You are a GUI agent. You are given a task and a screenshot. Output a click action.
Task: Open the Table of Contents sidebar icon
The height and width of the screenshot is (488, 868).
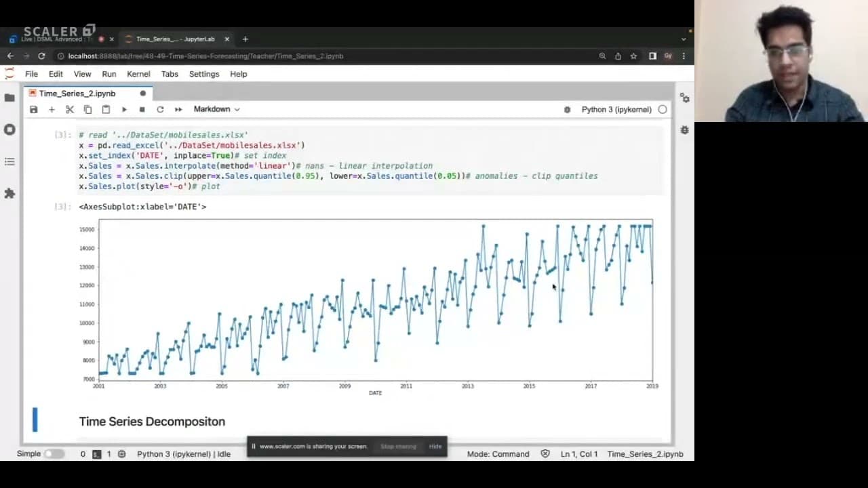pyautogui.click(x=9, y=161)
